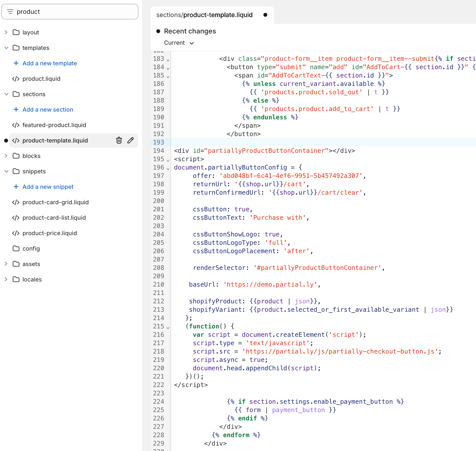476x451 pixels.
Task: Rename product-template.liquid via the pencil icon
Action: coord(130,140)
